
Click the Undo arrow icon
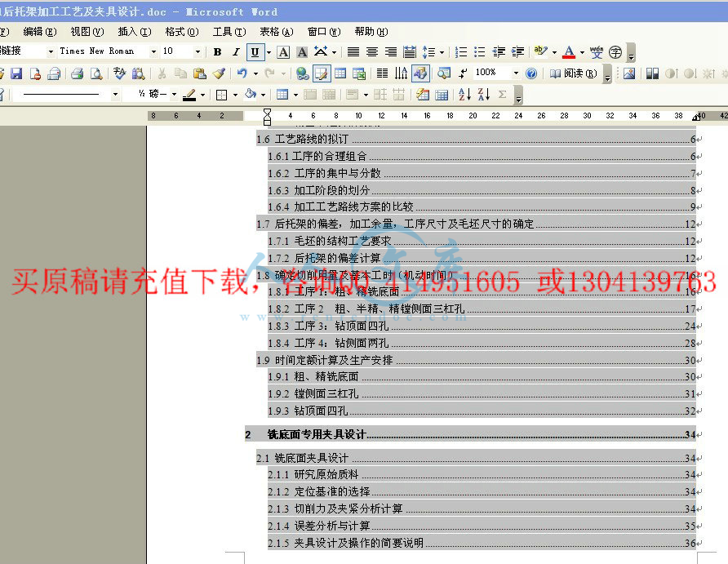point(242,73)
